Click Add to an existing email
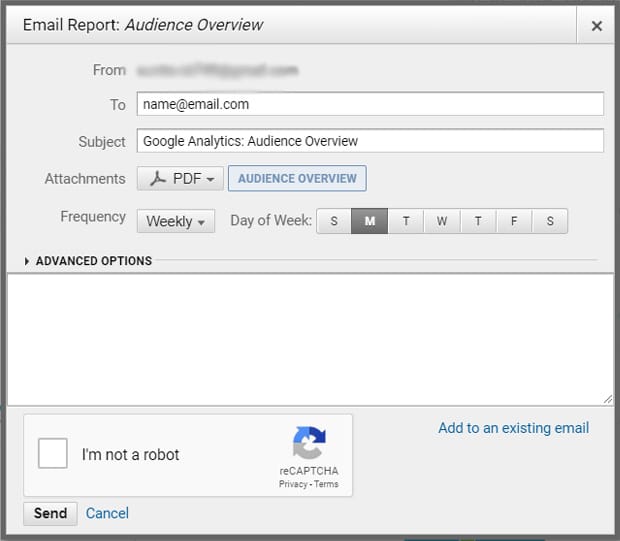This screenshot has height=541, width=620. tap(514, 428)
